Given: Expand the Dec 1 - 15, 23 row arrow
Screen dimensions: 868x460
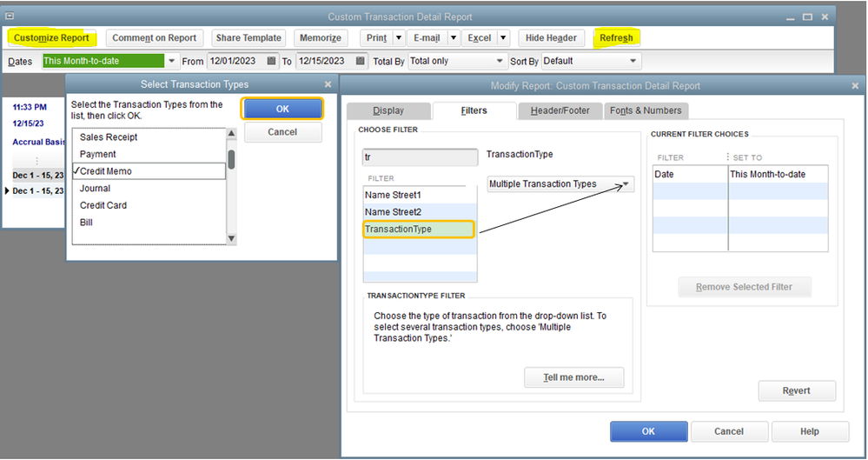Looking at the screenshot, I should 7,190.
